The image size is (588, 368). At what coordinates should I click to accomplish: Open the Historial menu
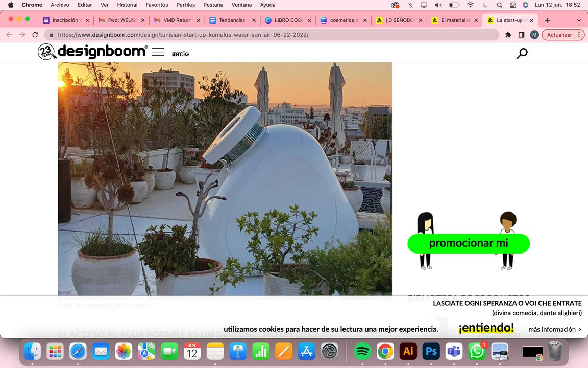(x=127, y=5)
